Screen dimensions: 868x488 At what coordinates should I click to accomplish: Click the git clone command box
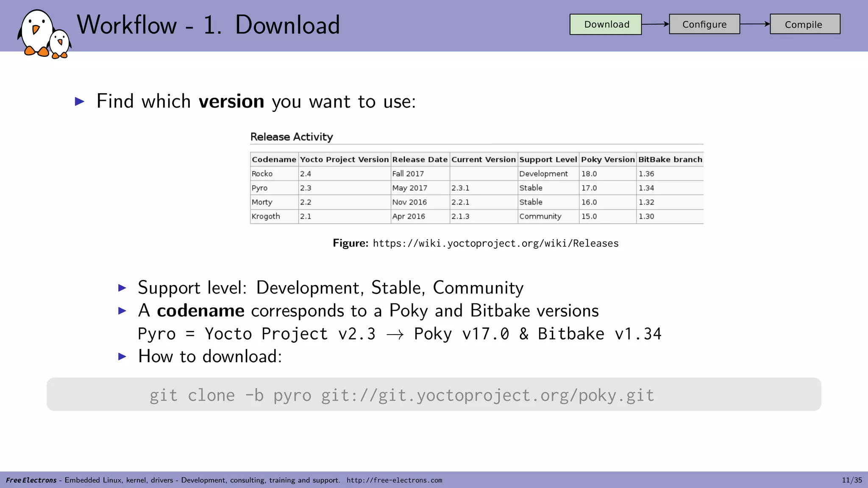pos(434,394)
